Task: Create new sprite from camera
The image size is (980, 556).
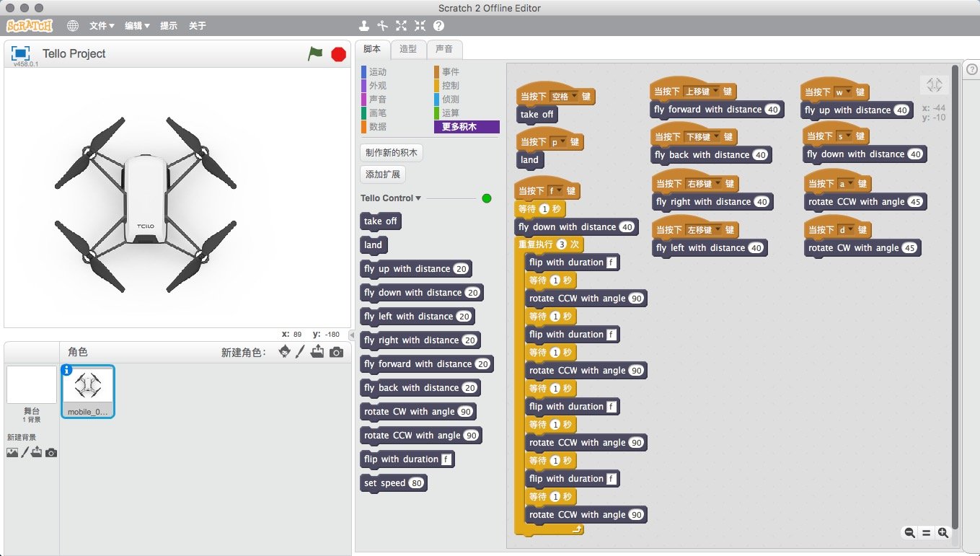Action: pyautogui.click(x=336, y=352)
